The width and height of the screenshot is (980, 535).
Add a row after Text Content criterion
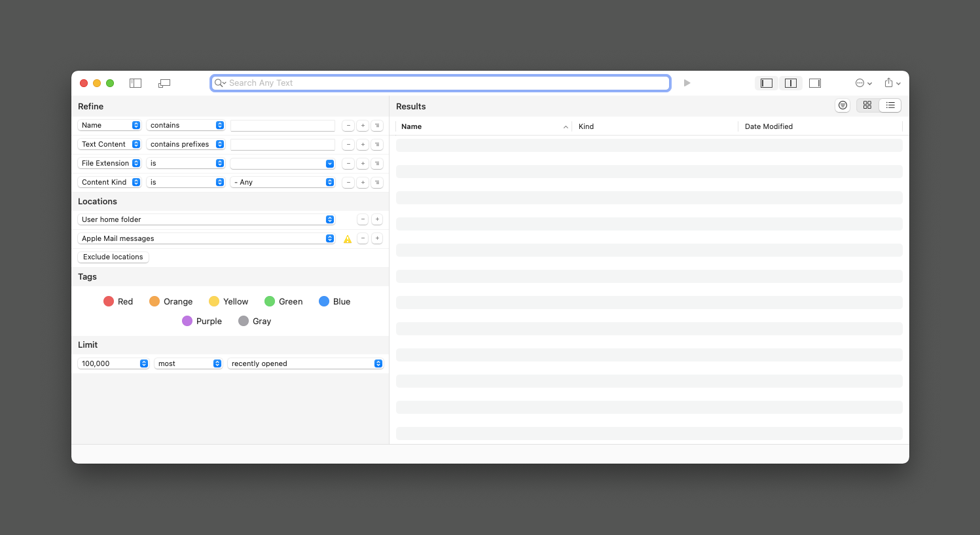tap(363, 144)
